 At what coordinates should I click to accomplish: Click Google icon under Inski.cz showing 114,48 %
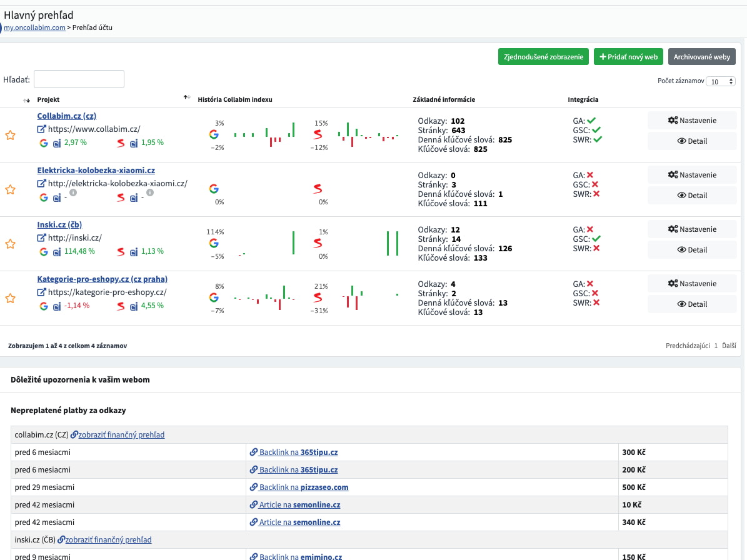(43, 251)
